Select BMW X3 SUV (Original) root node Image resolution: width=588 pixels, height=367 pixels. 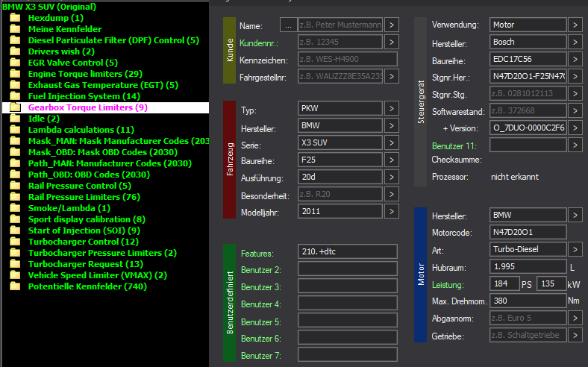pos(49,7)
